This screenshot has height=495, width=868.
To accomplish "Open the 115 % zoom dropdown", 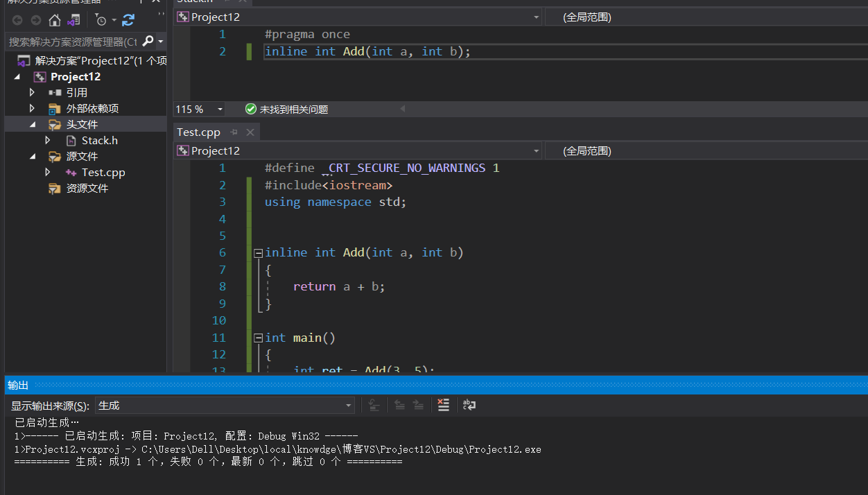I will 220,109.
